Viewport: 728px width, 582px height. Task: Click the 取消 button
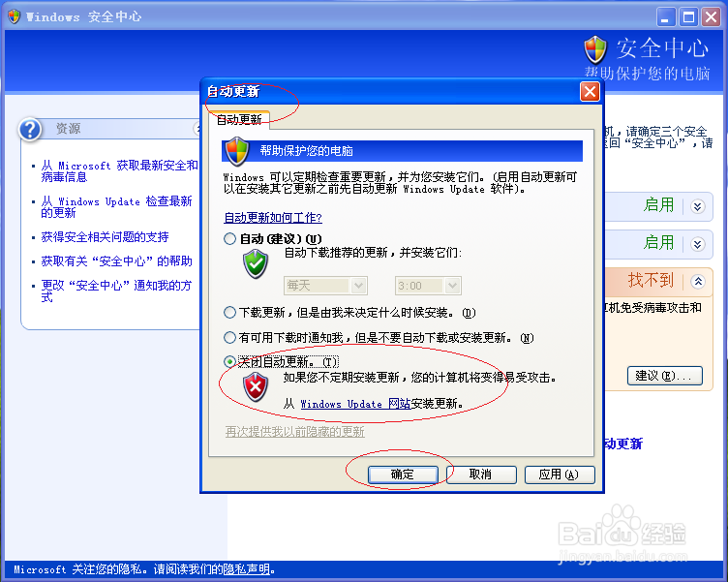tap(481, 475)
